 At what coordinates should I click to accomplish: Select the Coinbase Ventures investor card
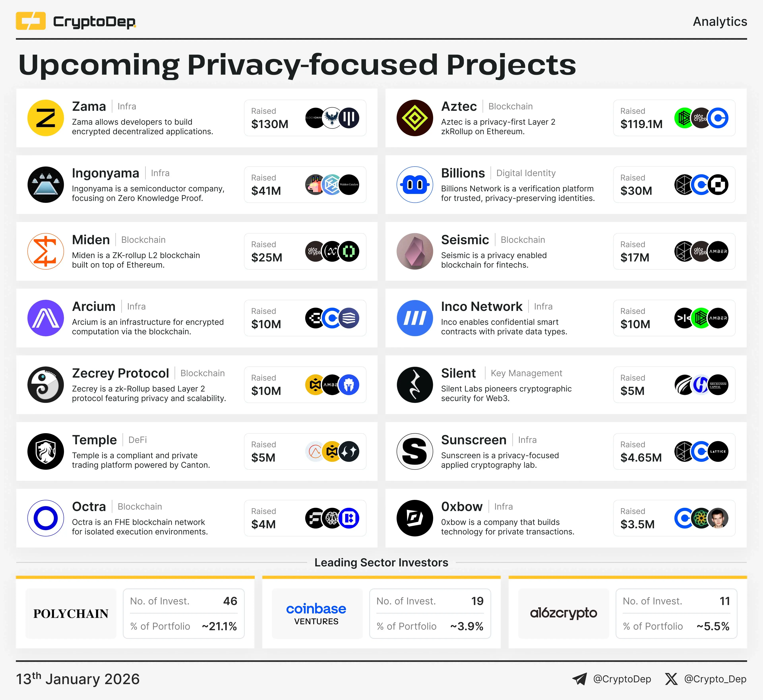point(381,613)
